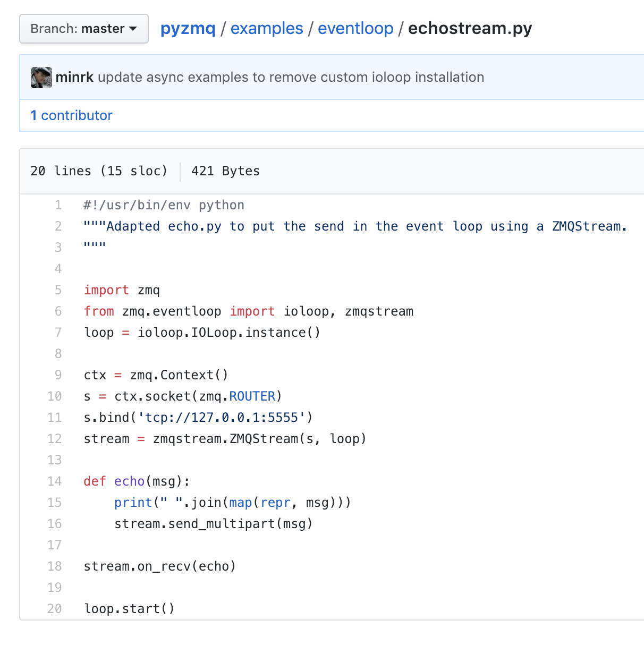The height and width of the screenshot is (645, 644).
Task: Click 'zmqstream.ZMQStream(s, loop)' code
Action: pos(260,439)
